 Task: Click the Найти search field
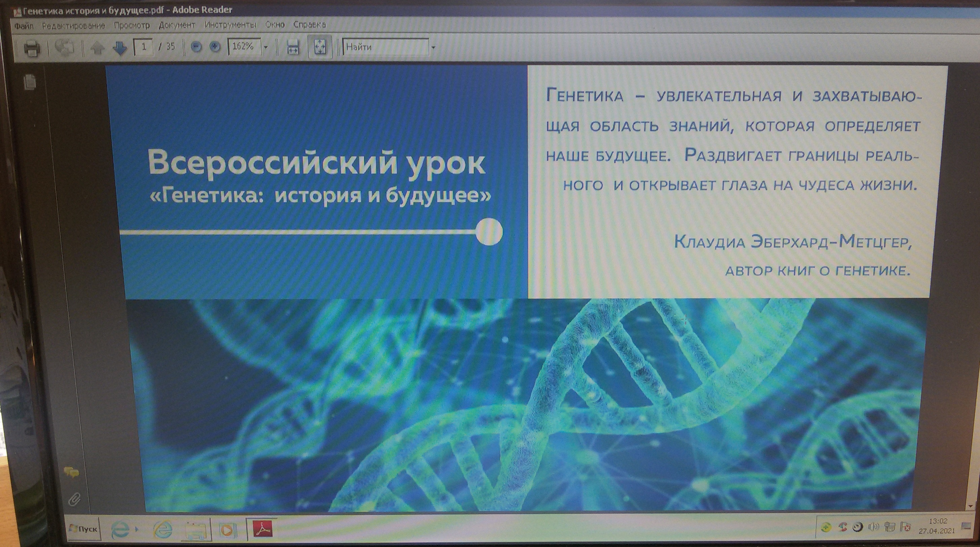click(x=386, y=47)
